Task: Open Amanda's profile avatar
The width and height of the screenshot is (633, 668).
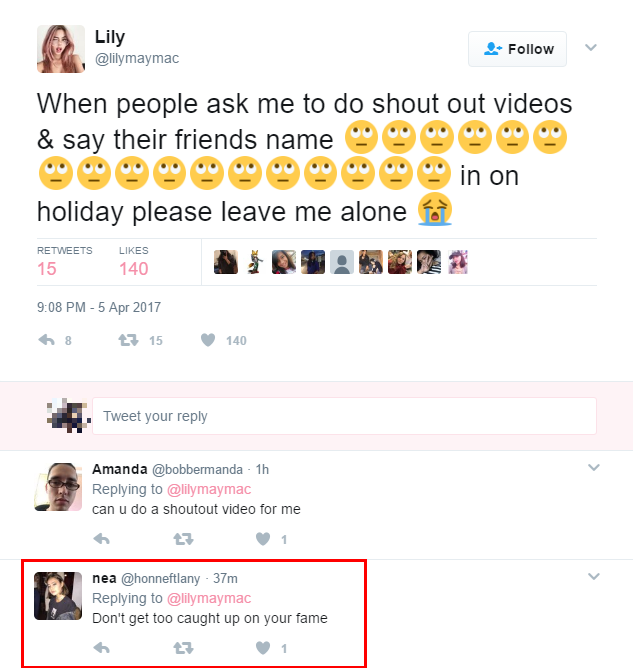Action: click(x=58, y=486)
